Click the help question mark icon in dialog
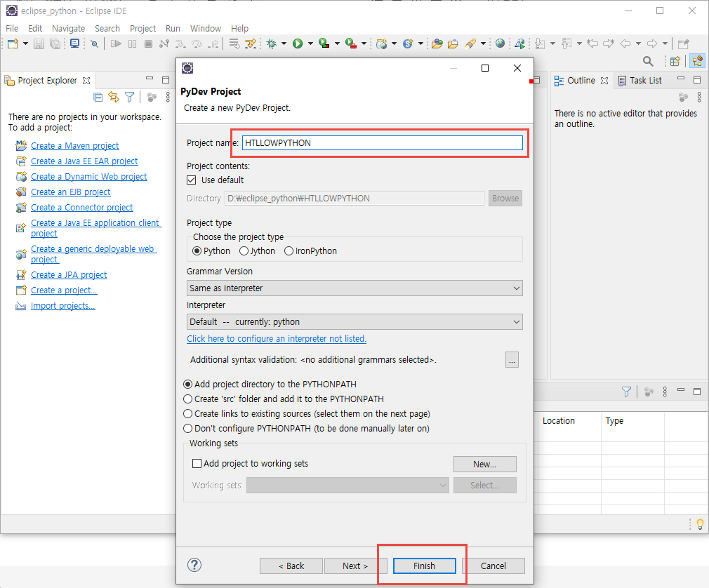The image size is (709, 588). coord(194,565)
